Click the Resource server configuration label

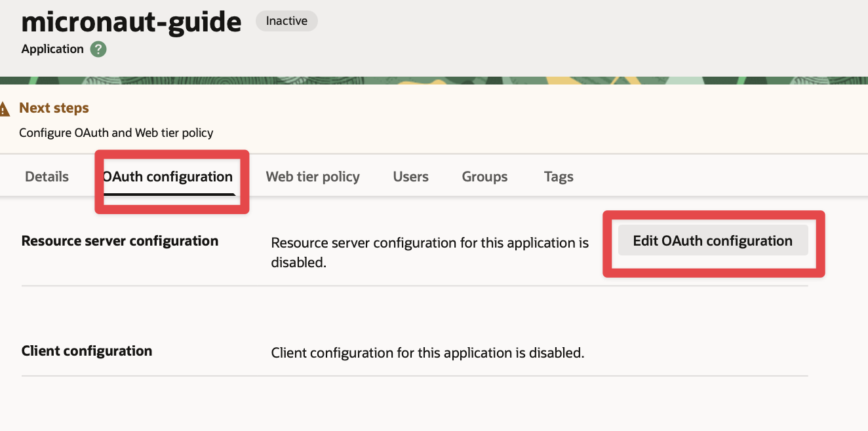click(120, 241)
